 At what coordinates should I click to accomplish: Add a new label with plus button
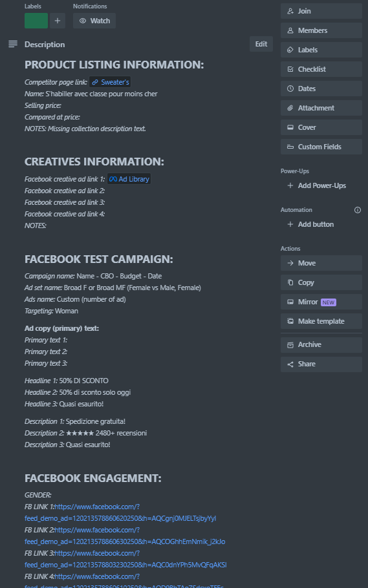(58, 21)
